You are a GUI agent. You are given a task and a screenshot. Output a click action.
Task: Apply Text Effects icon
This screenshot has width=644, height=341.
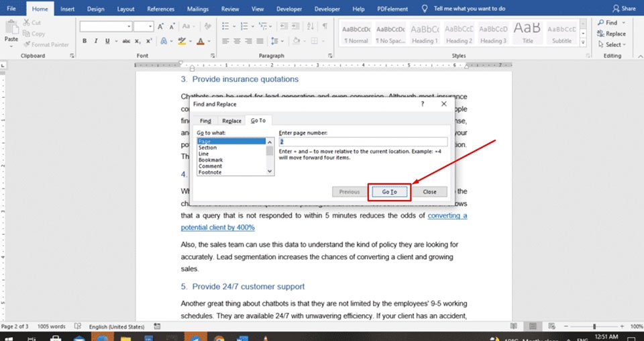tap(164, 41)
